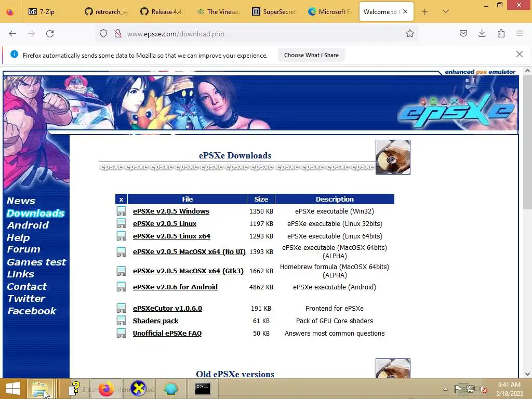
Task: Open the Shaders pack download link
Action: 155,321
